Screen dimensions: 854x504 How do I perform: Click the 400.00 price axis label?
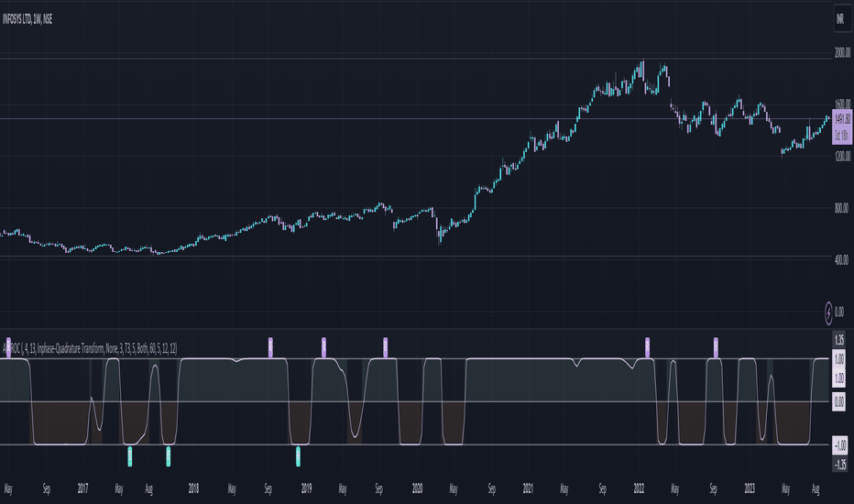(841, 260)
